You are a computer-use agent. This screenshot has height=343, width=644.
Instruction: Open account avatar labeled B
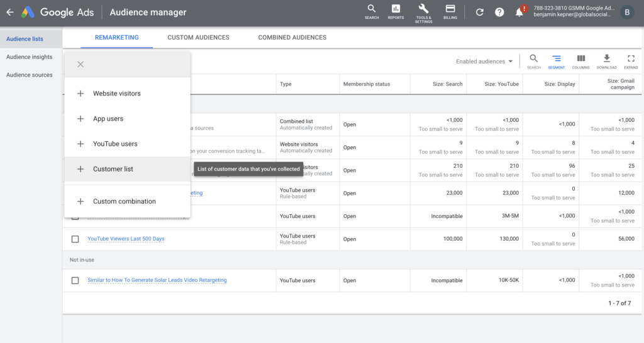pos(627,13)
